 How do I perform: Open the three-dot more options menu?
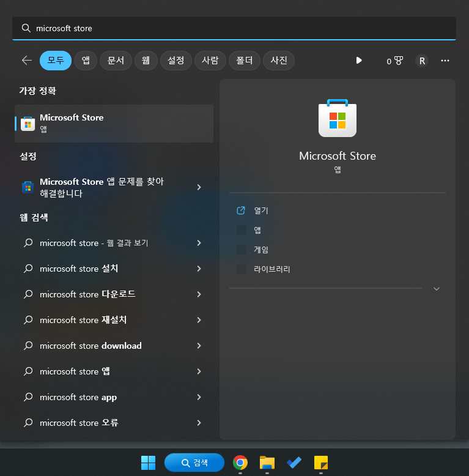445,61
